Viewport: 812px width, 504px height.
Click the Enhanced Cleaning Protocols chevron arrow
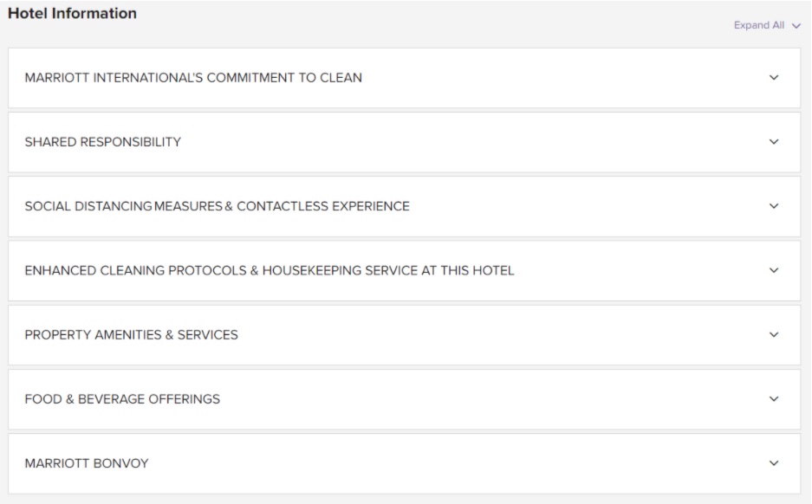[774, 270]
